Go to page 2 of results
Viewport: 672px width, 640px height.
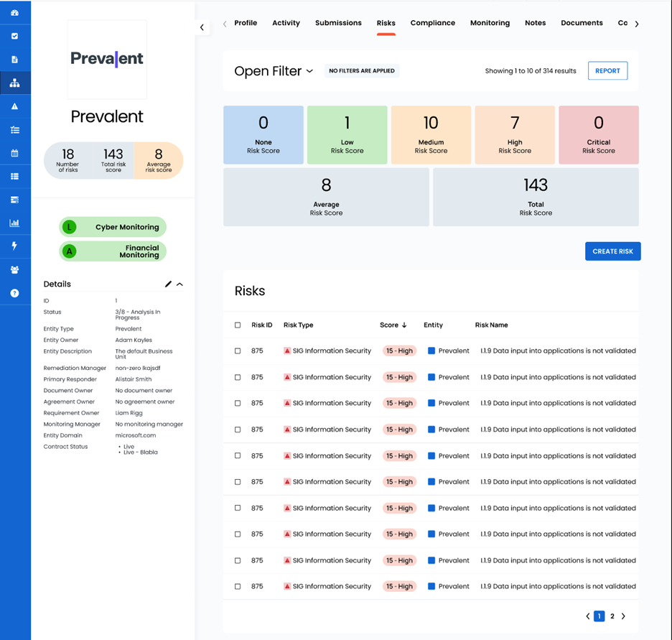pos(612,616)
